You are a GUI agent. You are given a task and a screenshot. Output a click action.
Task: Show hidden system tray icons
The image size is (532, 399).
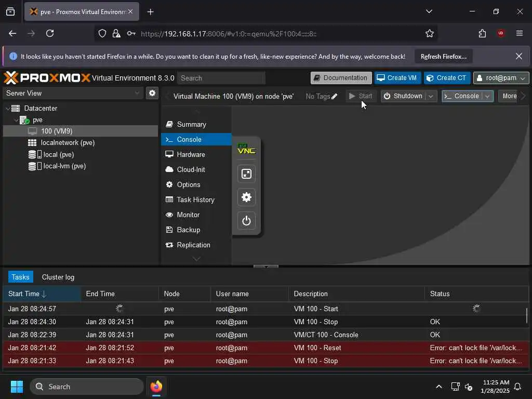(438, 387)
